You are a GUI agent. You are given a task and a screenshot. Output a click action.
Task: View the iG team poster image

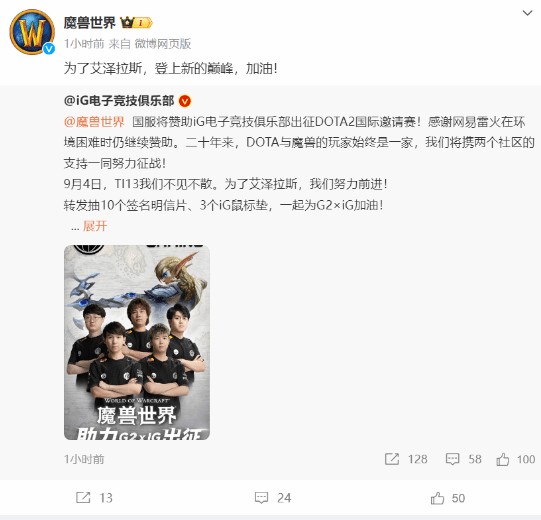(x=137, y=342)
